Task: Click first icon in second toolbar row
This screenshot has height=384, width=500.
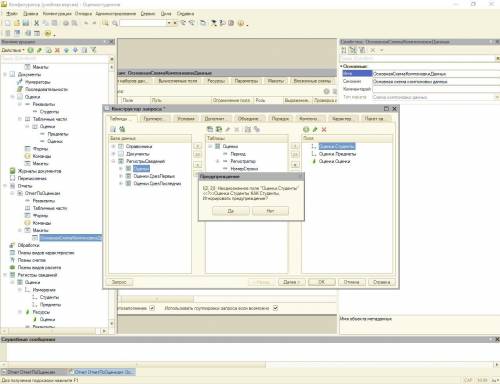Action: tap(7, 33)
